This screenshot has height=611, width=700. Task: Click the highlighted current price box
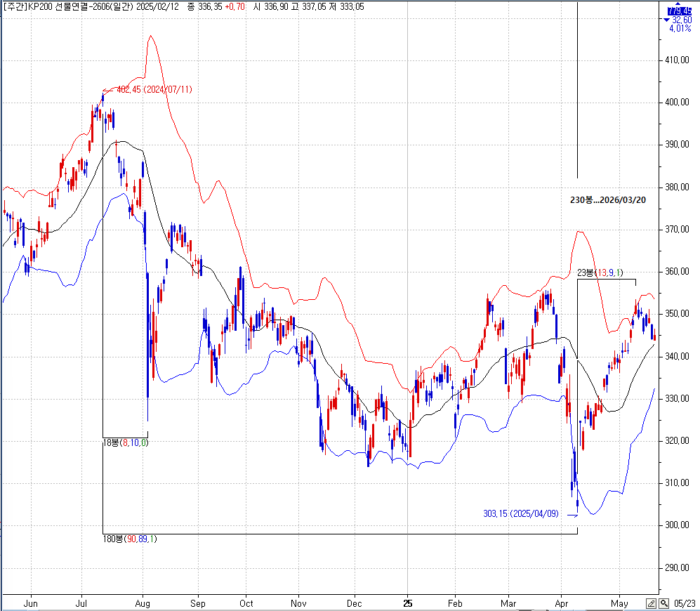point(679,11)
